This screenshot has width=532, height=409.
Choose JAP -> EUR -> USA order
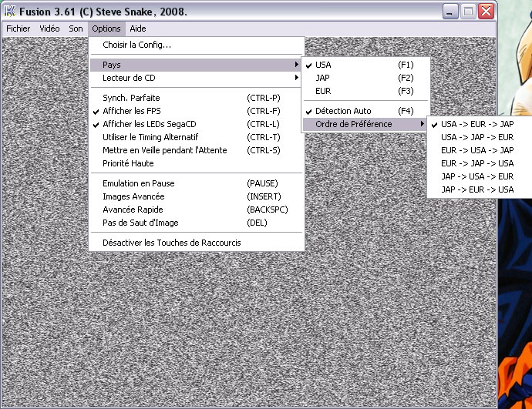point(480,189)
